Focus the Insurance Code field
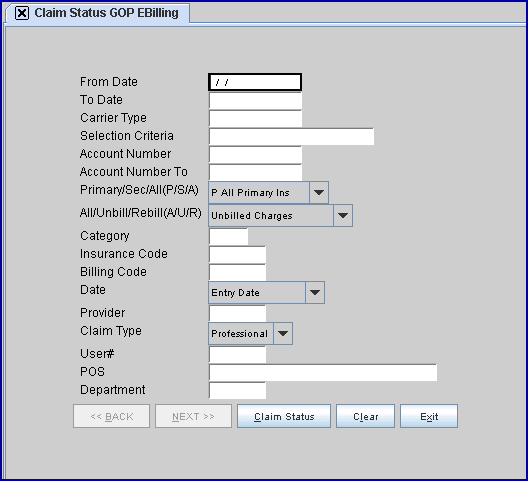528x481 pixels. click(237, 254)
